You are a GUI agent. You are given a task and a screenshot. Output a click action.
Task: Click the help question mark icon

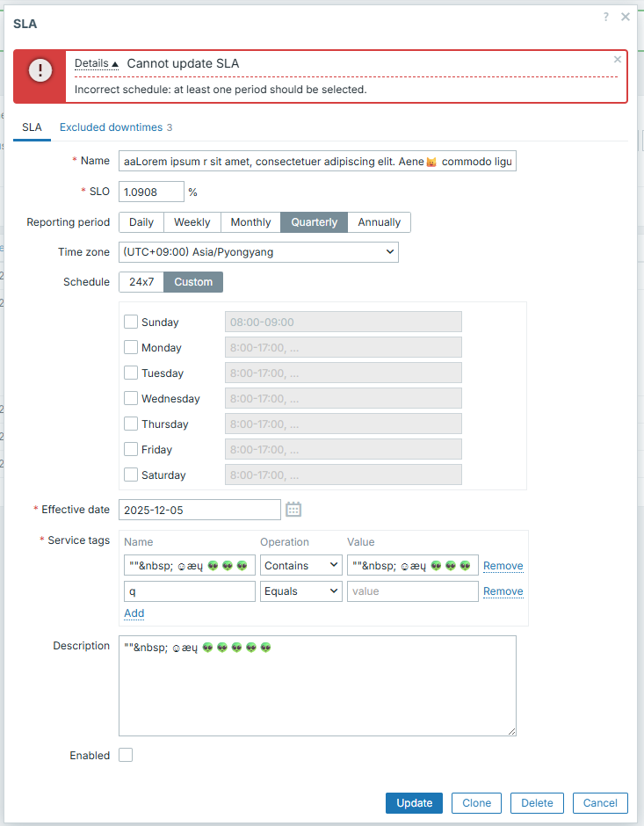(x=605, y=17)
